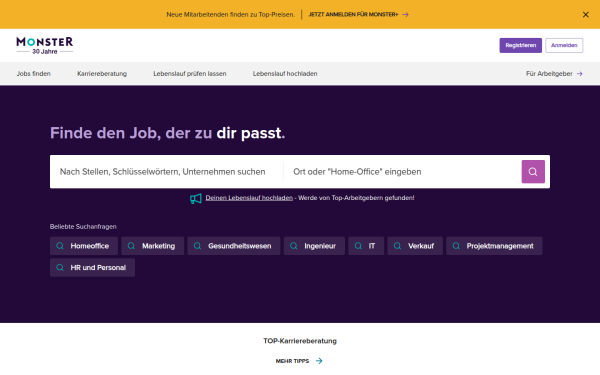The image size is (600, 375).
Task: Click magnifier icon in IT chip
Action: coord(358,246)
